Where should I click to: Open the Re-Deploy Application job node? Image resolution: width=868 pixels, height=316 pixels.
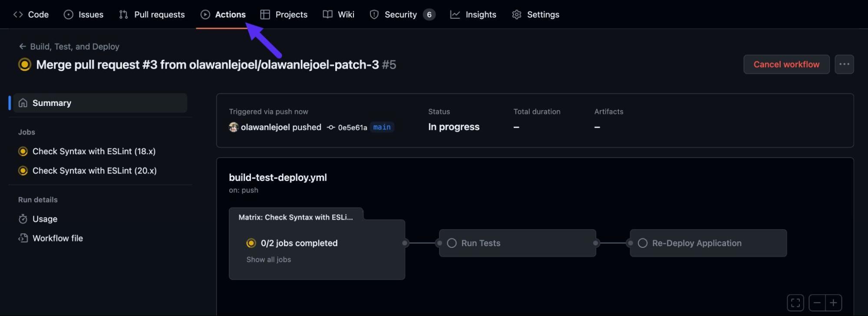708,243
